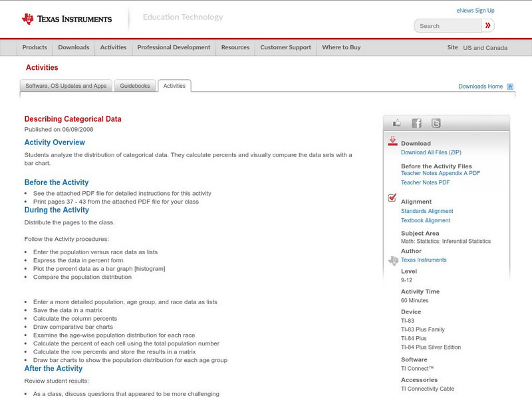Click the Describing Categorical Data title
532x398 pixels.
point(72,119)
